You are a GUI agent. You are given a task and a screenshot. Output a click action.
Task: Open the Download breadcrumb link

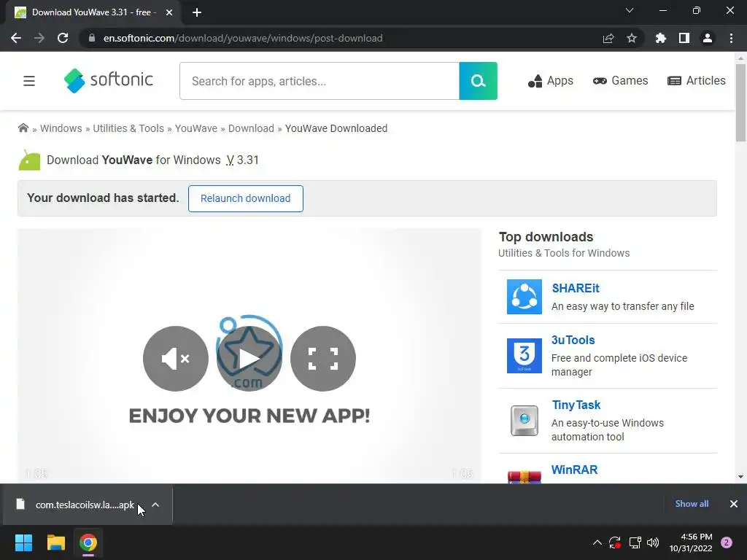click(251, 128)
